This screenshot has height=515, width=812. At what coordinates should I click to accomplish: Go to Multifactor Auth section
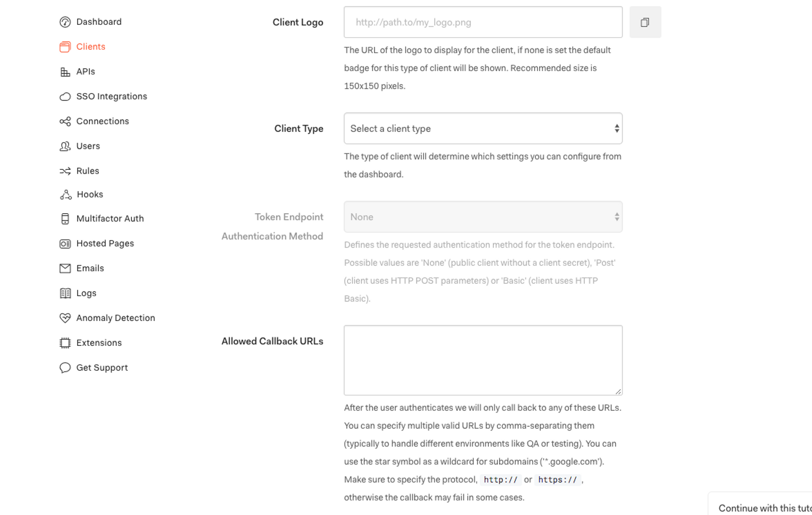click(110, 219)
